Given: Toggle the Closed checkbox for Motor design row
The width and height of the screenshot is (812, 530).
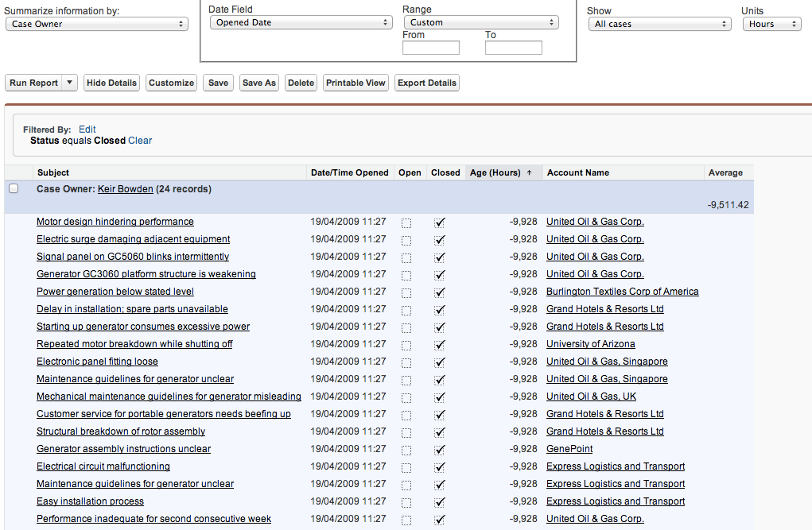Looking at the screenshot, I should [x=440, y=222].
